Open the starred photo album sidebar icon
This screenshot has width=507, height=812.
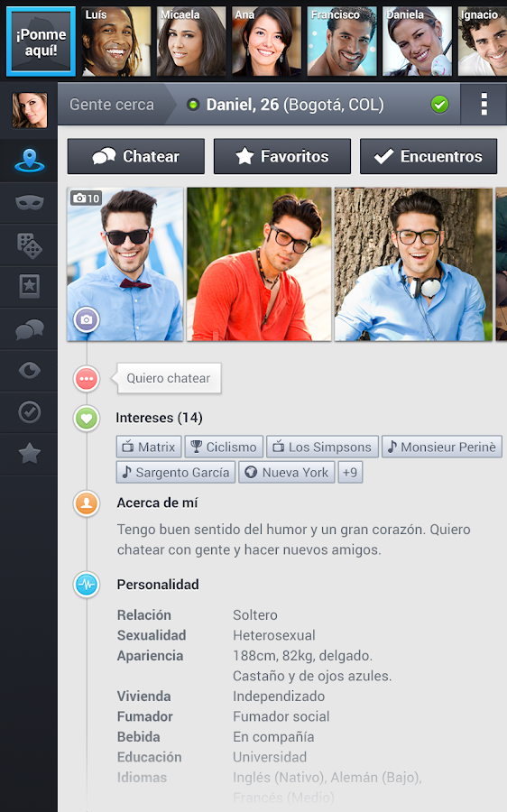29,286
